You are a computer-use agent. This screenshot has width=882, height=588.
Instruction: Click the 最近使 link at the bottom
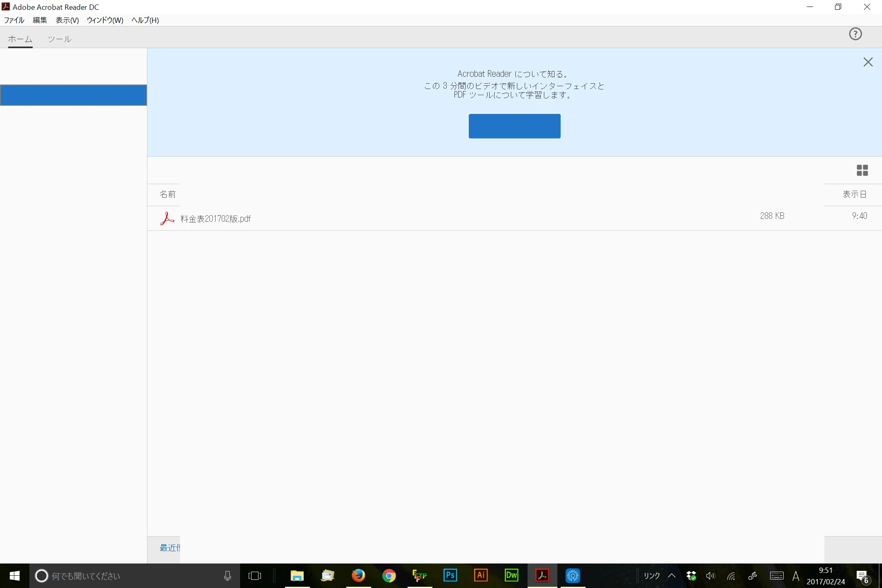[x=170, y=548]
